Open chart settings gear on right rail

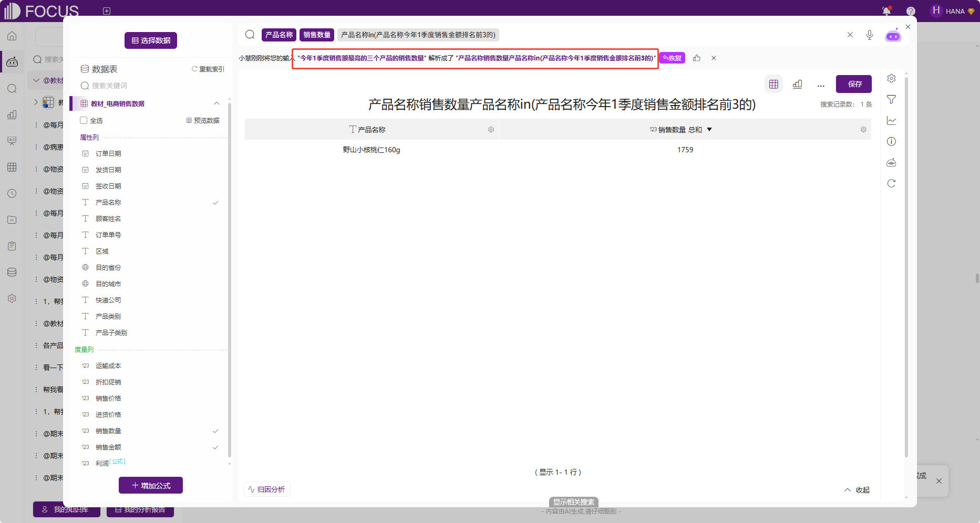pos(891,78)
